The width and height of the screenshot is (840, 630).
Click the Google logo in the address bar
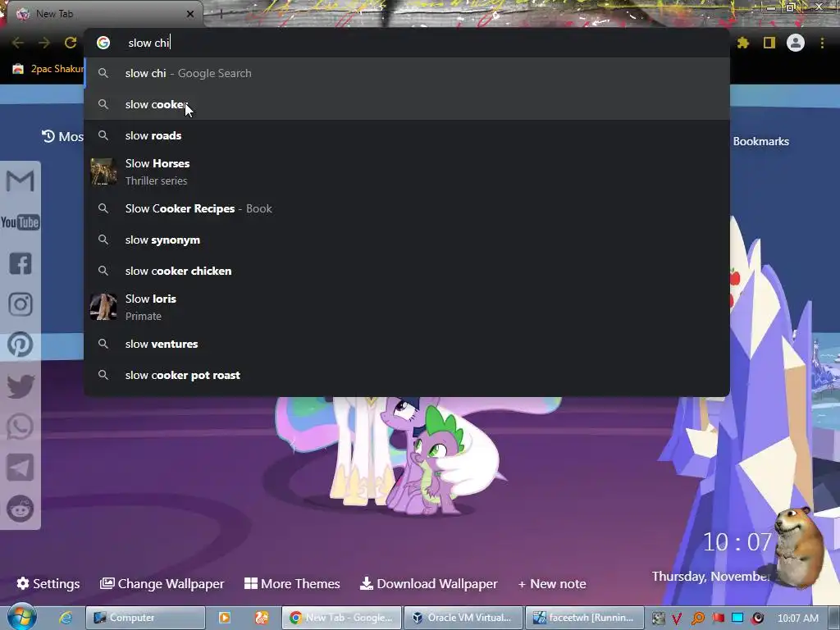[x=103, y=43]
